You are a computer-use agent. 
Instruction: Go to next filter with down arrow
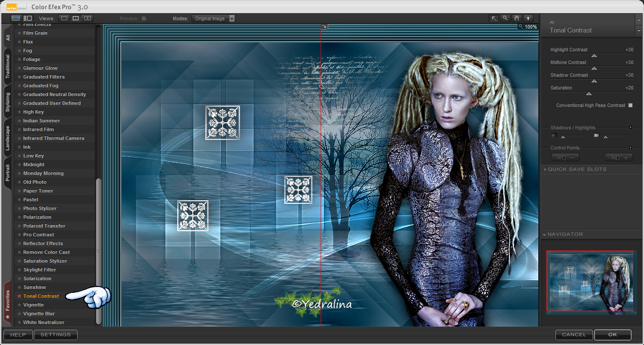click(639, 31)
